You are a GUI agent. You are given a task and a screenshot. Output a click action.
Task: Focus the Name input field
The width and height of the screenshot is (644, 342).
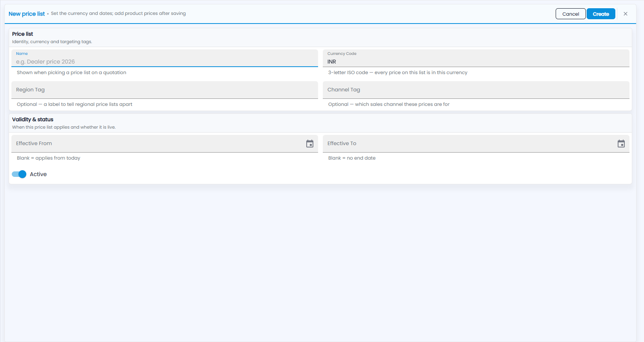(x=165, y=58)
